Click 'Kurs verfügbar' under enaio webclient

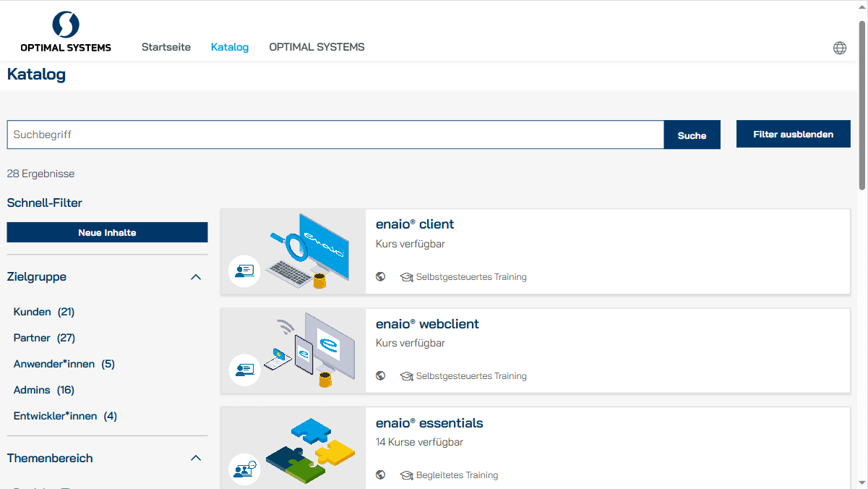pos(411,343)
